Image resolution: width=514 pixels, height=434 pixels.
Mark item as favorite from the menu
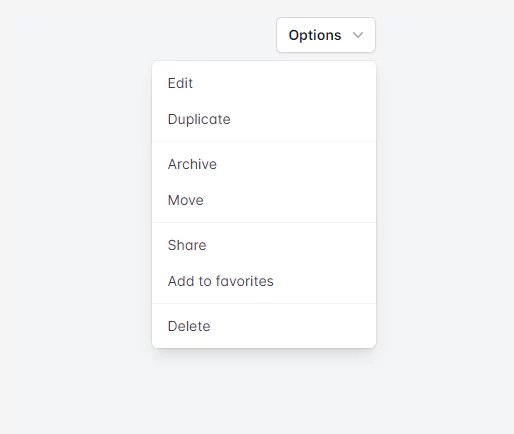tap(264, 281)
